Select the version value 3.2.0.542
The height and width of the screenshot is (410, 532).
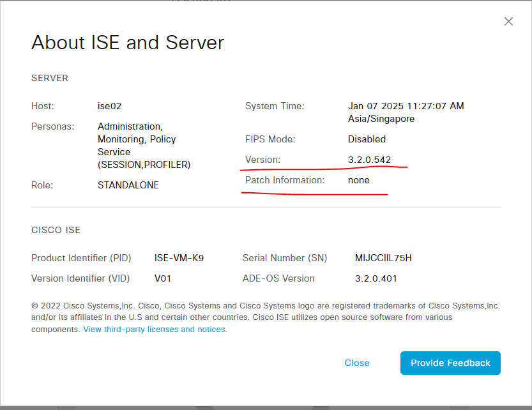(369, 160)
